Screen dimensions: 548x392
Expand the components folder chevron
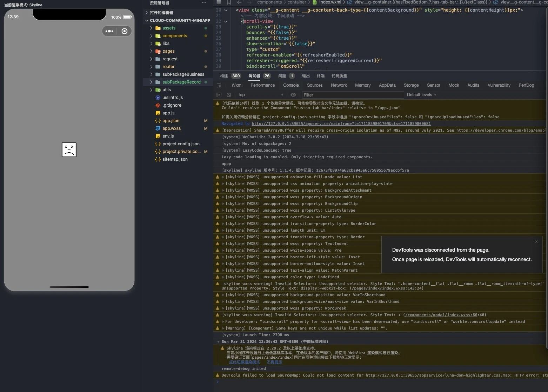click(151, 36)
